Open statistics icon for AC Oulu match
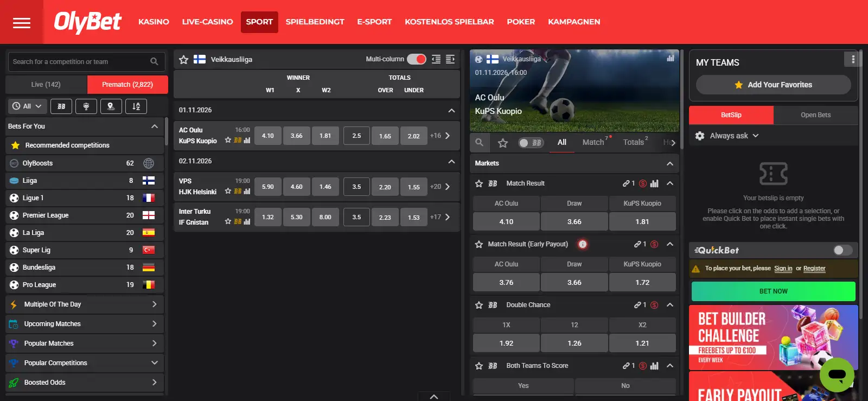This screenshot has width=868, height=401. [x=247, y=141]
